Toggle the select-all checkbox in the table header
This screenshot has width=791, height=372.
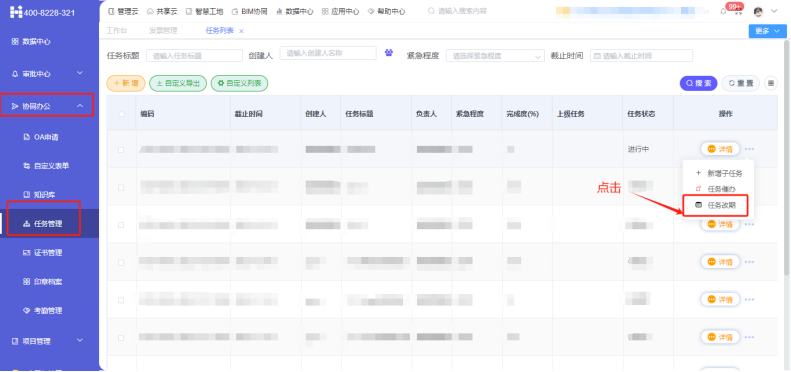[x=121, y=114]
